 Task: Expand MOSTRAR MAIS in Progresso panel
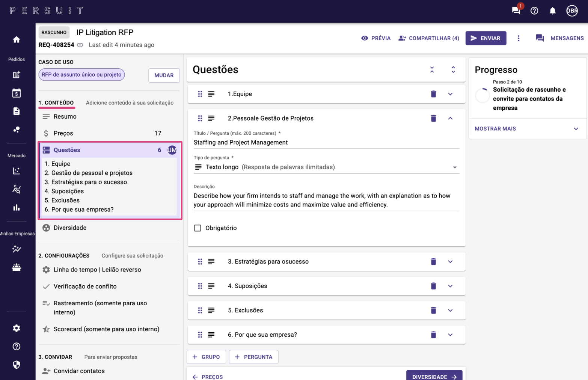coord(527,129)
